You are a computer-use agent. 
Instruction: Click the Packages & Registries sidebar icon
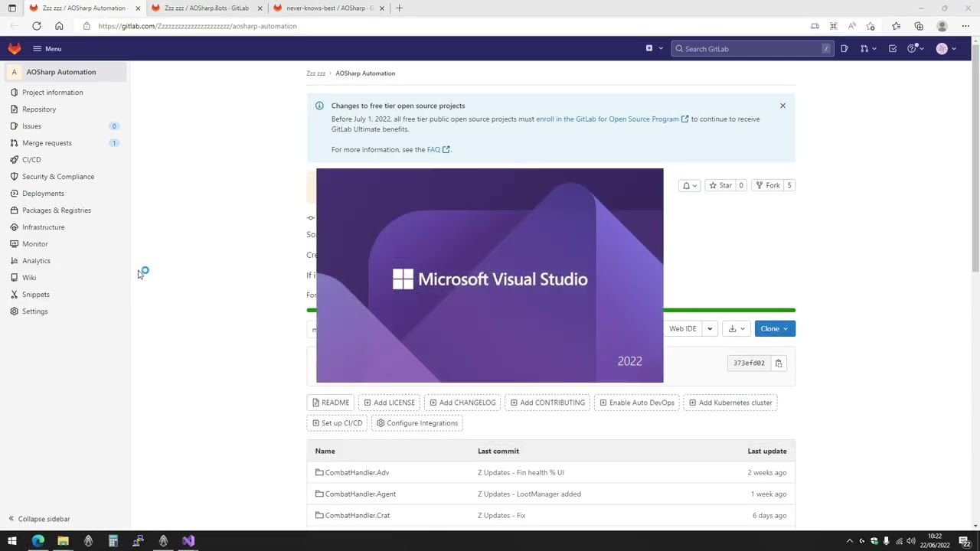click(15, 210)
